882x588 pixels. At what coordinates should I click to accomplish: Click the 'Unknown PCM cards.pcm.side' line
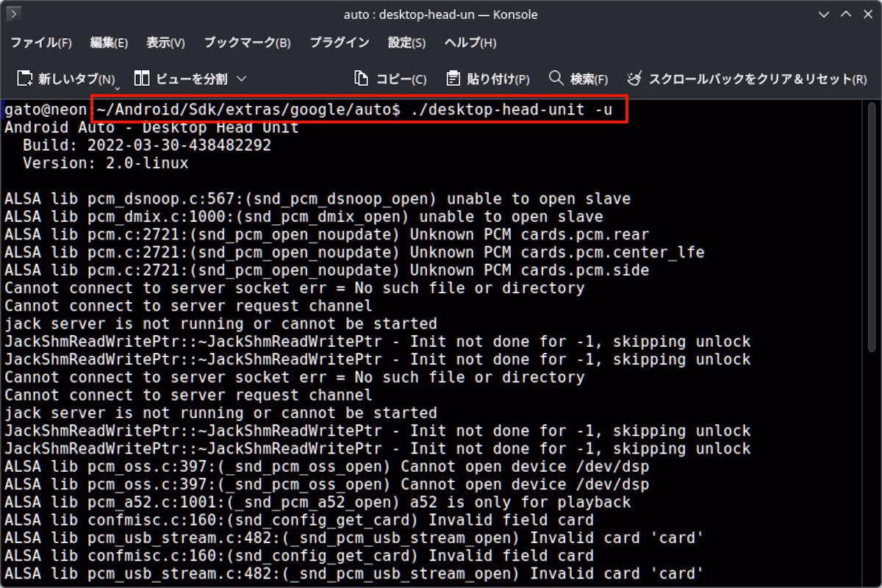[327, 270]
